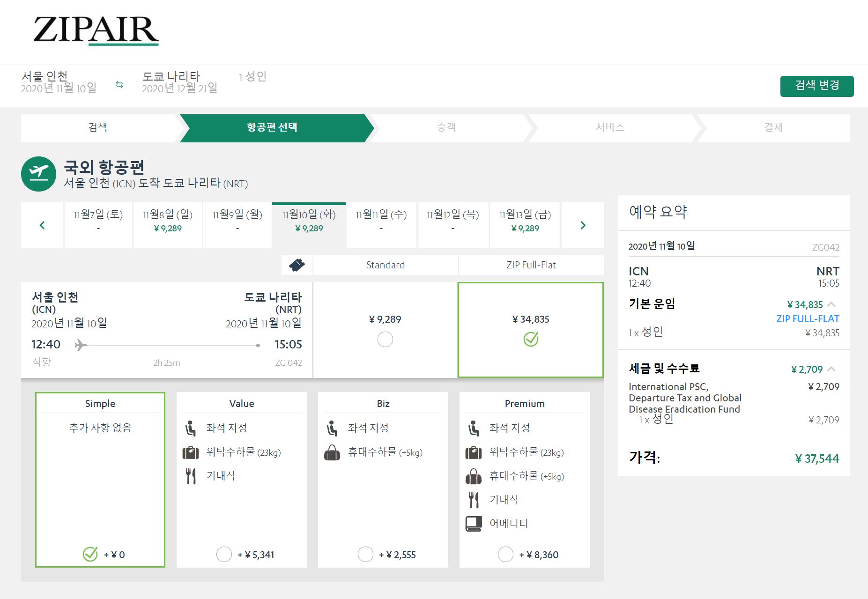The width and height of the screenshot is (868, 599).
Task: Select date 11월7일 (토)
Action: click(x=98, y=225)
